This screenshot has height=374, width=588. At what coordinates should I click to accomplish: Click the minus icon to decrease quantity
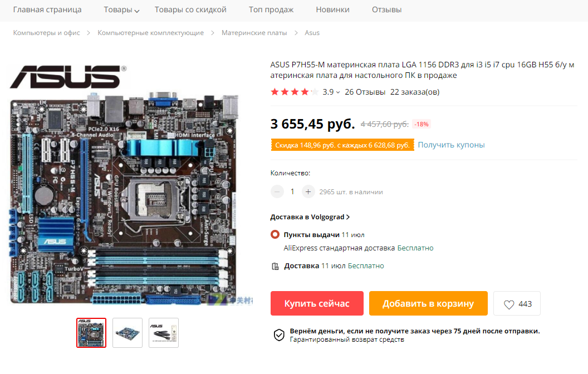tap(277, 192)
